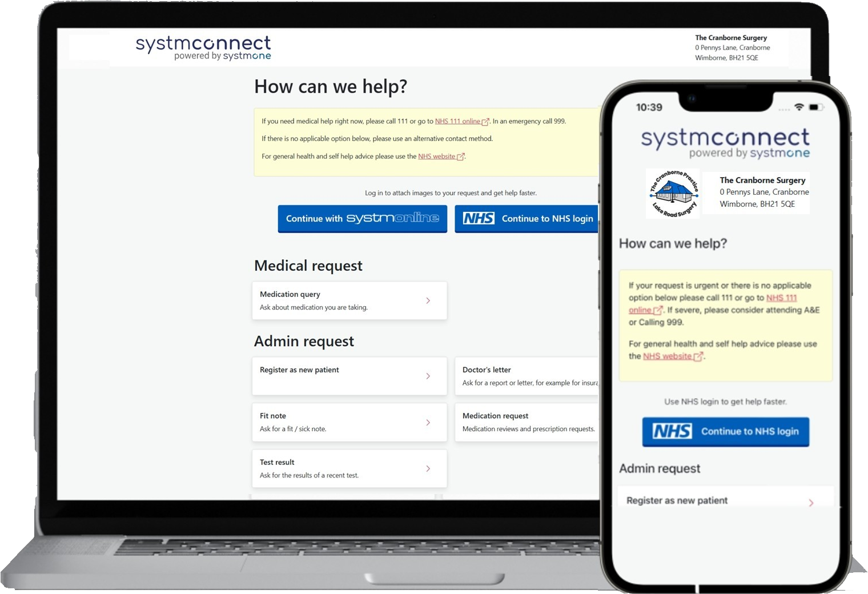Screen dimensions: 868x594
Task: Tap 'Use NHS login to get help faster.'
Action: [x=725, y=402]
